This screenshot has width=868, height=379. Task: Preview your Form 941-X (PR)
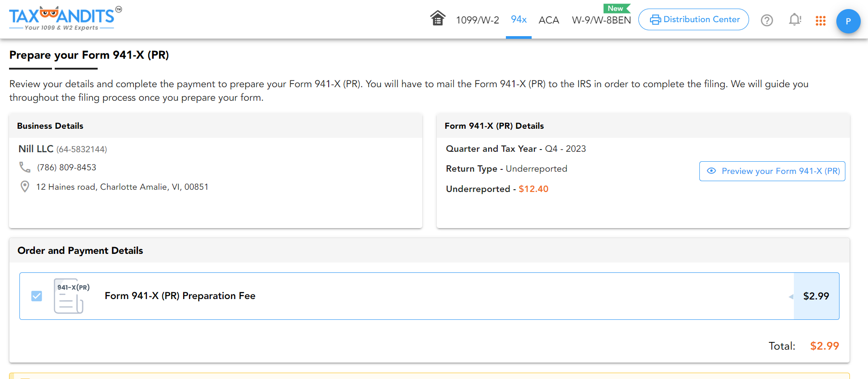(772, 171)
